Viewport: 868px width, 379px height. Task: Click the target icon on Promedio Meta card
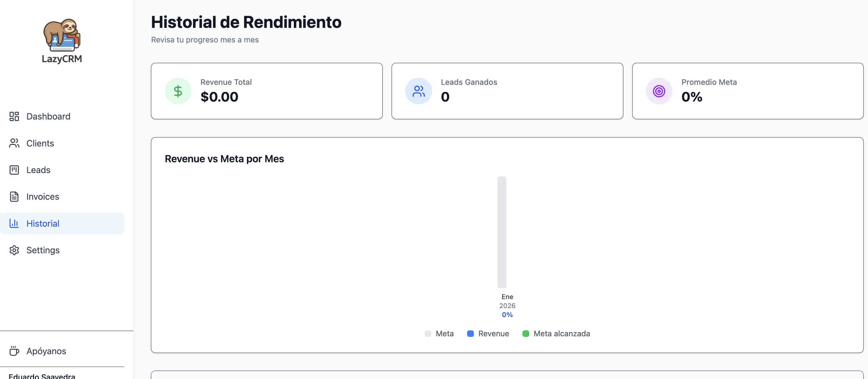pyautogui.click(x=659, y=91)
